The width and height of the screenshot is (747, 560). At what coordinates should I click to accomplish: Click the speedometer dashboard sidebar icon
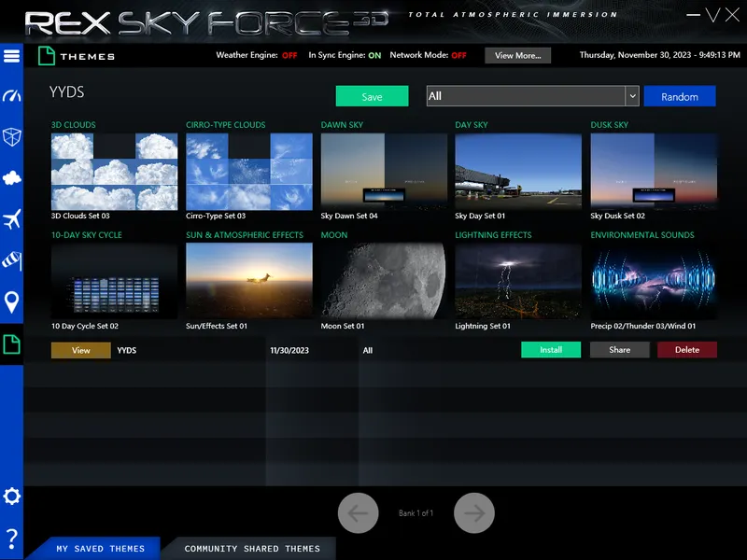click(11, 96)
